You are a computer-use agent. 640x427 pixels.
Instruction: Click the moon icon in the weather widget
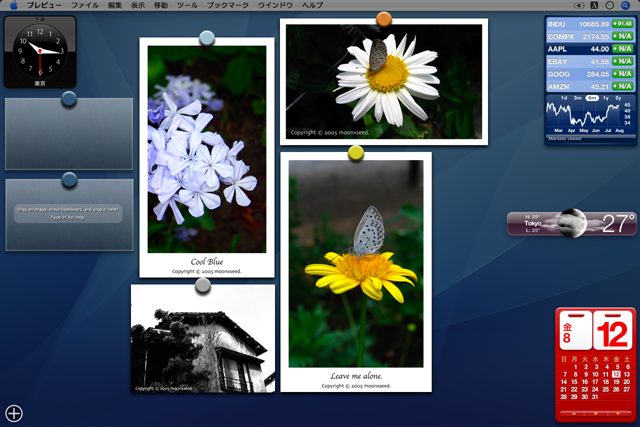(x=572, y=222)
